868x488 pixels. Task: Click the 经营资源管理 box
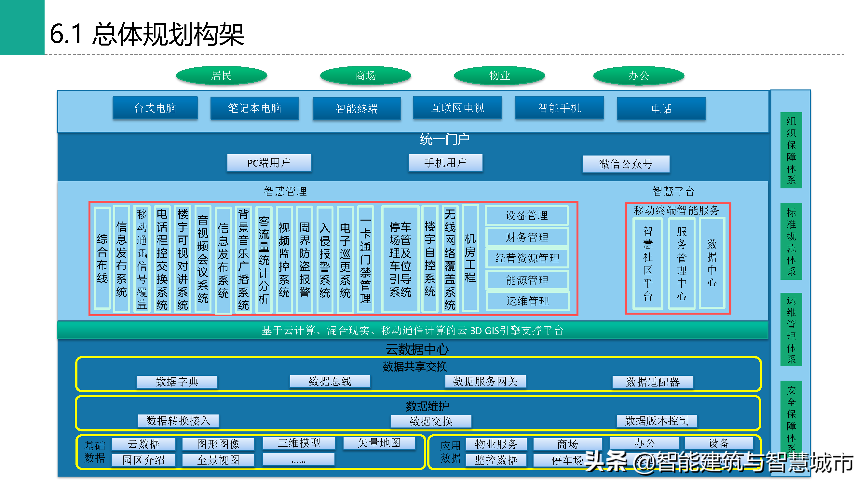tap(527, 258)
